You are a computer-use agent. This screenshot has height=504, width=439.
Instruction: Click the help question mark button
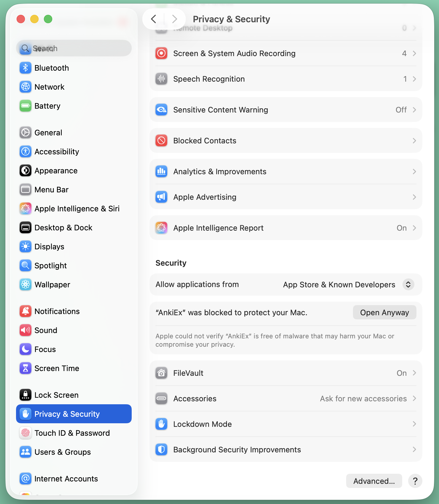coord(415,481)
